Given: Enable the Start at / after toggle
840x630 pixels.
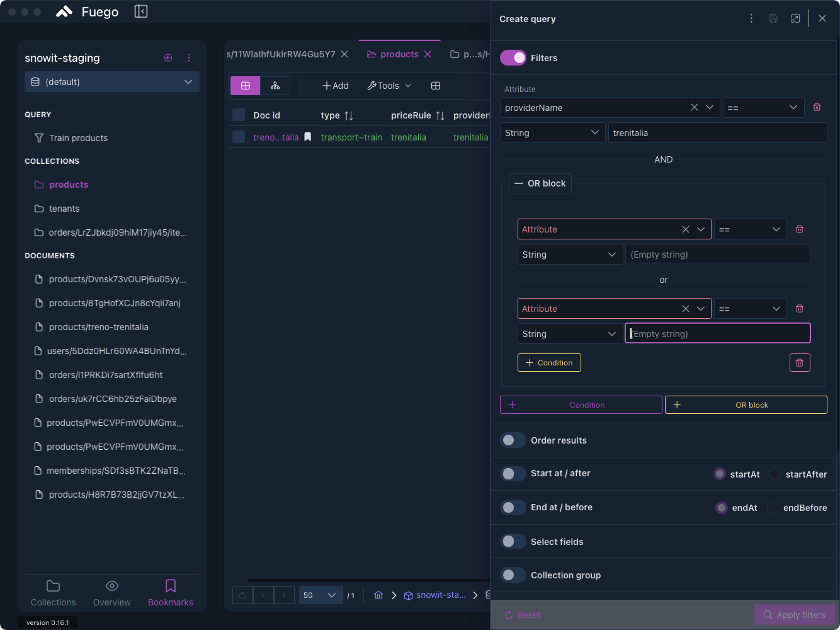Looking at the screenshot, I should [513, 474].
